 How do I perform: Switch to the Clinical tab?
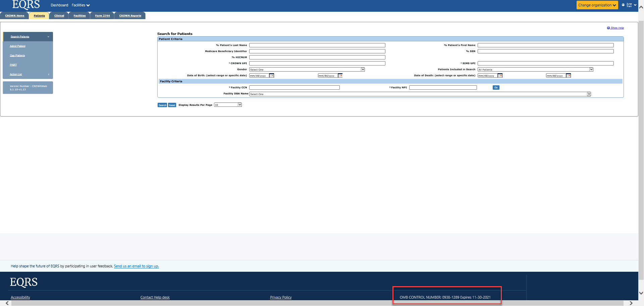click(x=59, y=16)
